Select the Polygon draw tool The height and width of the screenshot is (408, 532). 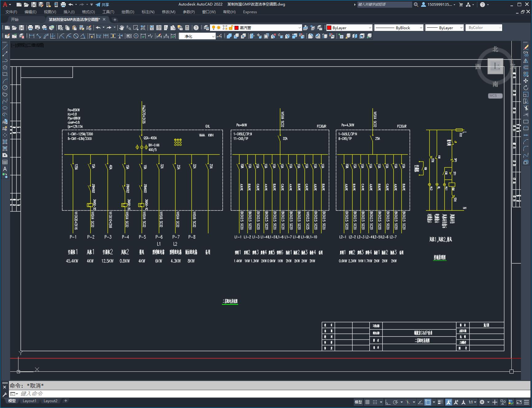click(5, 67)
